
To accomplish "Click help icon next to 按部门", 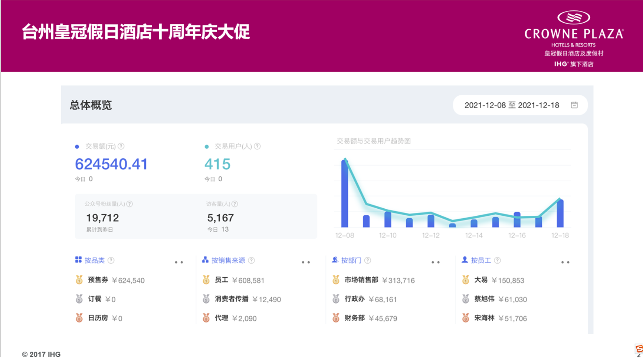I will pos(368,260).
